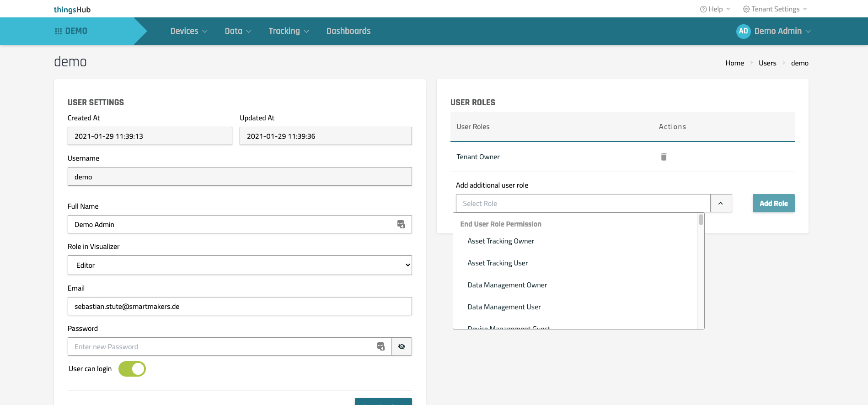Choose Data Management User from list
Viewport: 868px width, 405px height.
coord(504,307)
